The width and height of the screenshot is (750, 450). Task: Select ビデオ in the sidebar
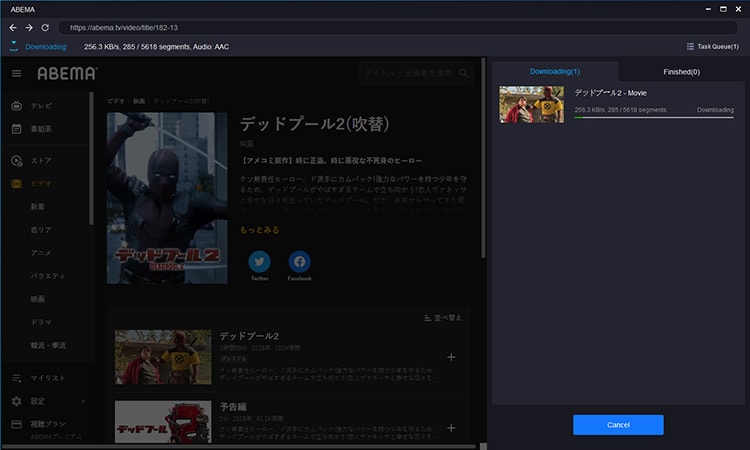coord(41,184)
